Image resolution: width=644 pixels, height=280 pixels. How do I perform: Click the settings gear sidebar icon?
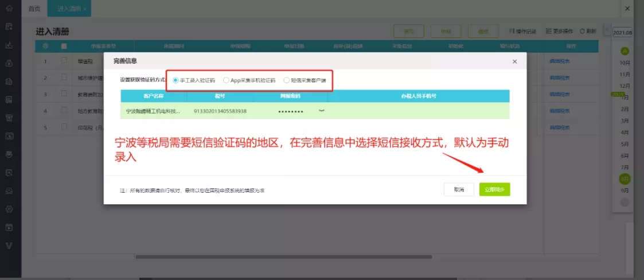(9, 209)
